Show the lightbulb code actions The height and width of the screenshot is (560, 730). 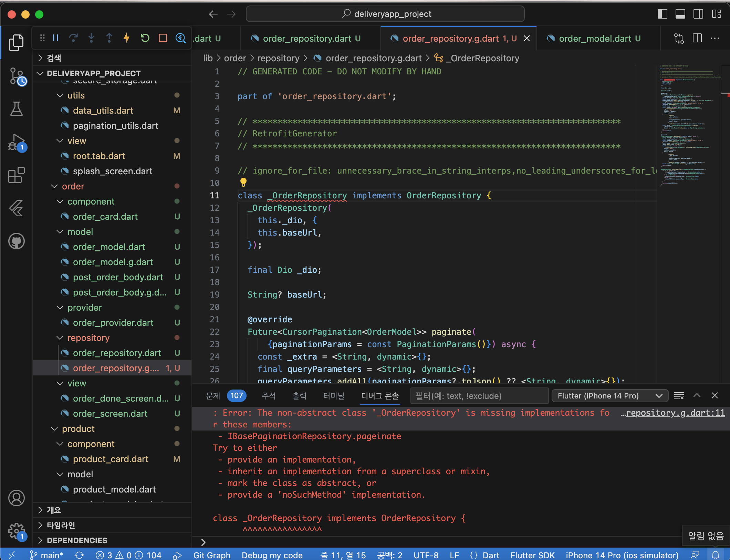(x=243, y=182)
